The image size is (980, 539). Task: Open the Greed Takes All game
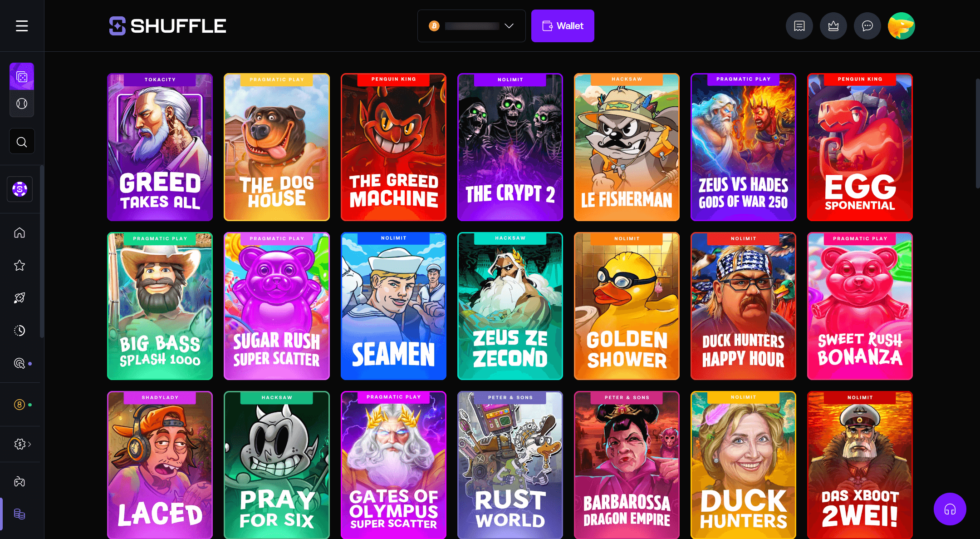tap(160, 147)
